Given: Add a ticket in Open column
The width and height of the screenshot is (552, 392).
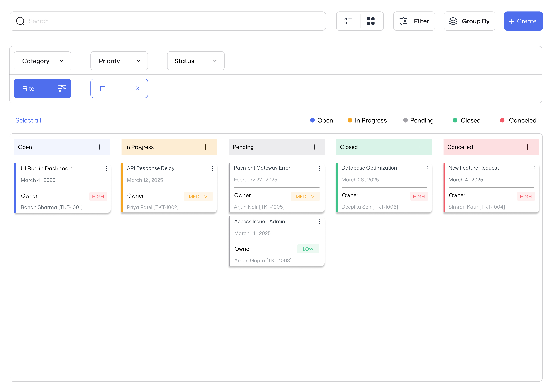Looking at the screenshot, I should click(x=100, y=147).
